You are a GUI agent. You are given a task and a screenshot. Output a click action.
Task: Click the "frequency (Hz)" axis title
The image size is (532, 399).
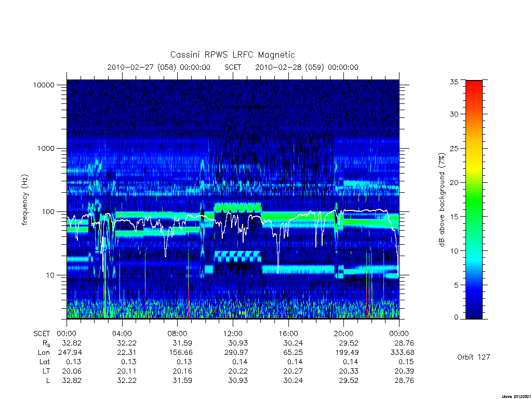coord(25,199)
